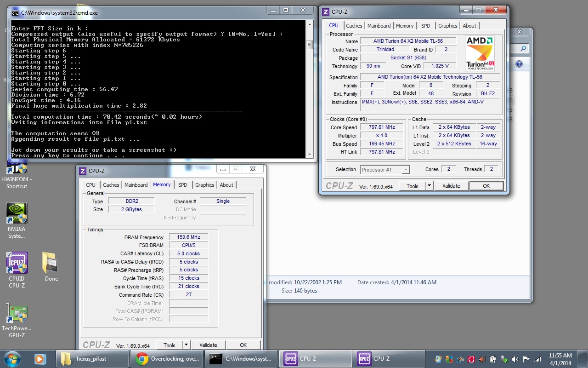Switch to the Chrome Overclocking taskbar item
The width and height of the screenshot is (588, 368).
165,359
